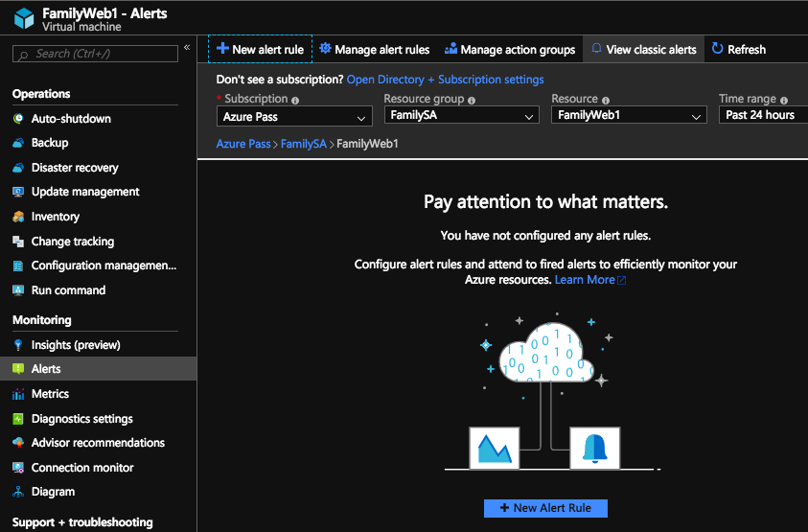Click the Change tracking icon
The width and height of the screenshot is (808, 532).
(x=18, y=242)
